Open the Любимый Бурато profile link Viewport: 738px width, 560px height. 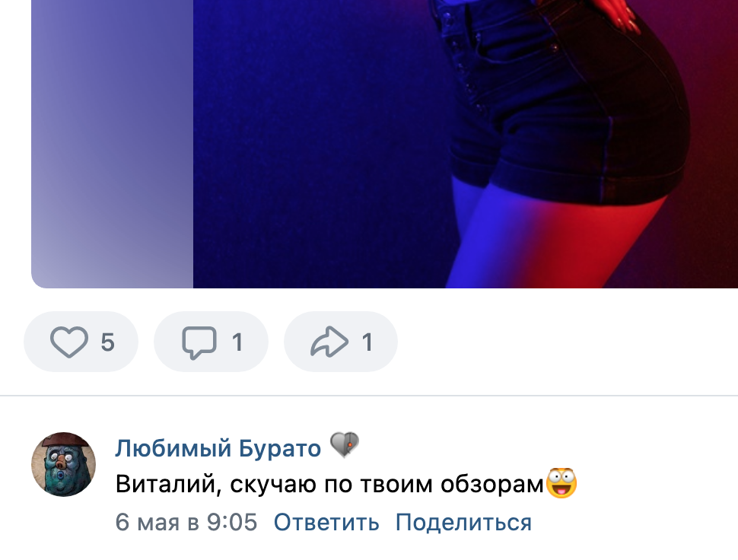218,448
